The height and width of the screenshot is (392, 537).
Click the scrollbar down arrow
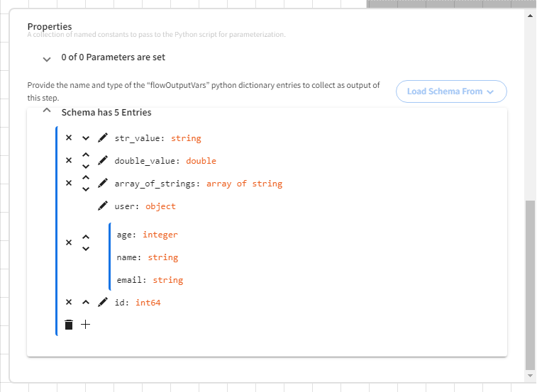click(530, 376)
